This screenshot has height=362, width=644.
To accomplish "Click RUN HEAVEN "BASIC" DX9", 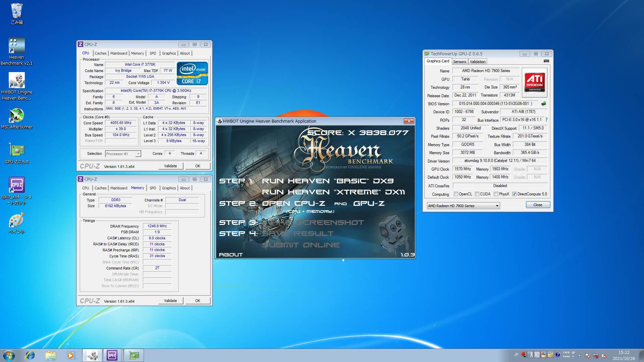I will click(327, 181).
